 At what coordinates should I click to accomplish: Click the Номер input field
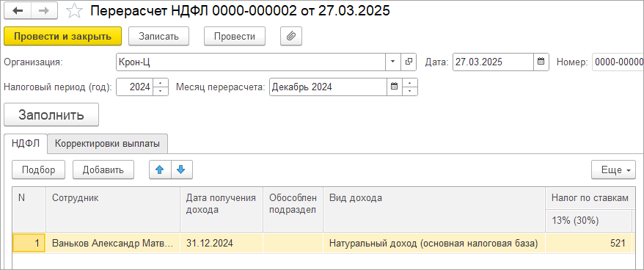(x=618, y=62)
